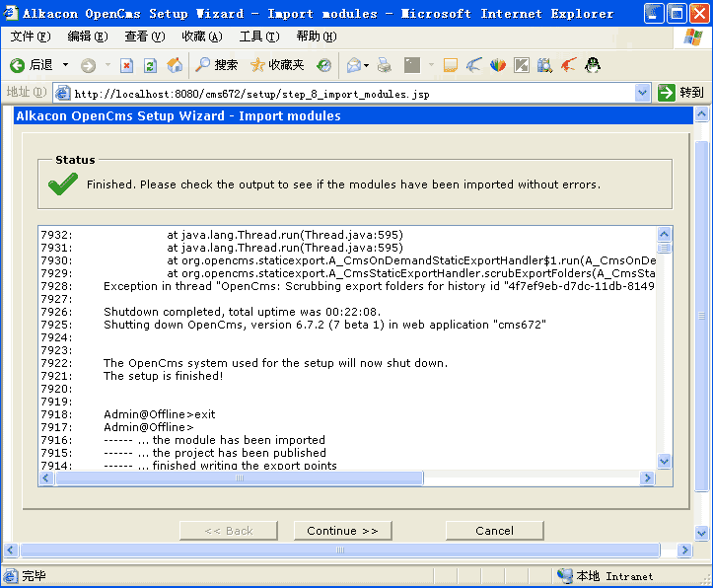Click the blue bird toolbar icon
This screenshot has width=713, height=588.
(473, 65)
